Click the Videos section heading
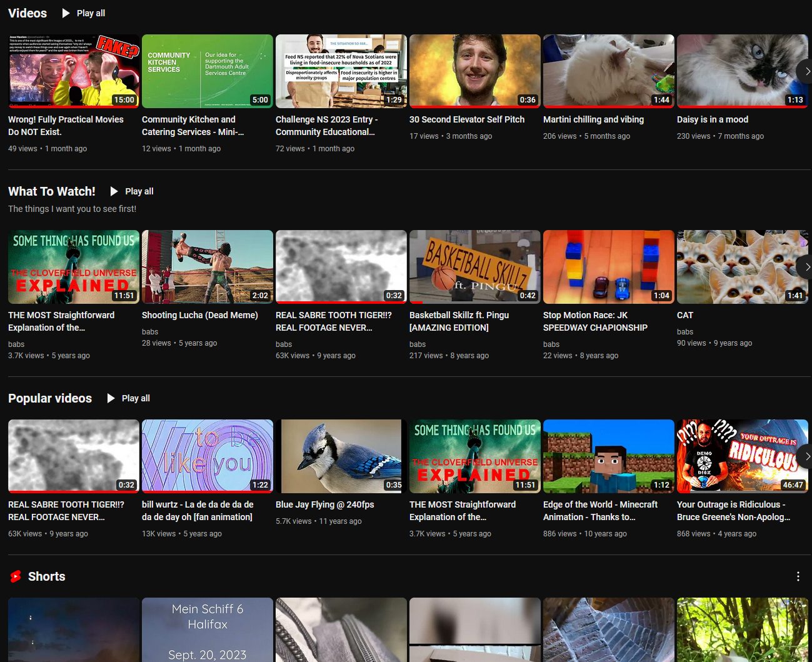The width and height of the screenshot is (812, 662). (x=28, y=13)
